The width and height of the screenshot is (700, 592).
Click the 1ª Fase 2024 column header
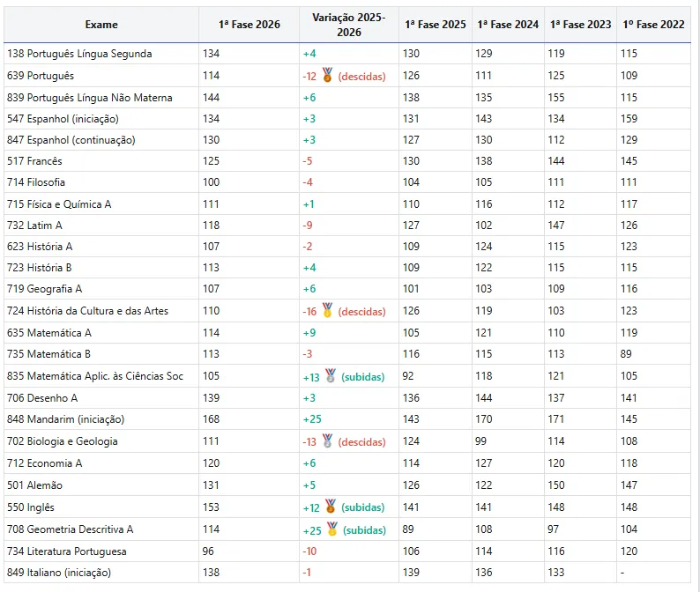click(x=508, y=25)
